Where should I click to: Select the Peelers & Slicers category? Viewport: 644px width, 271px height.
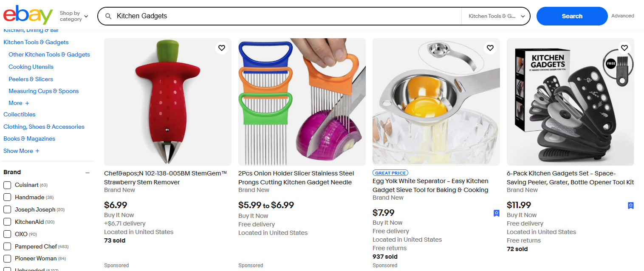[x=31, y=79]
